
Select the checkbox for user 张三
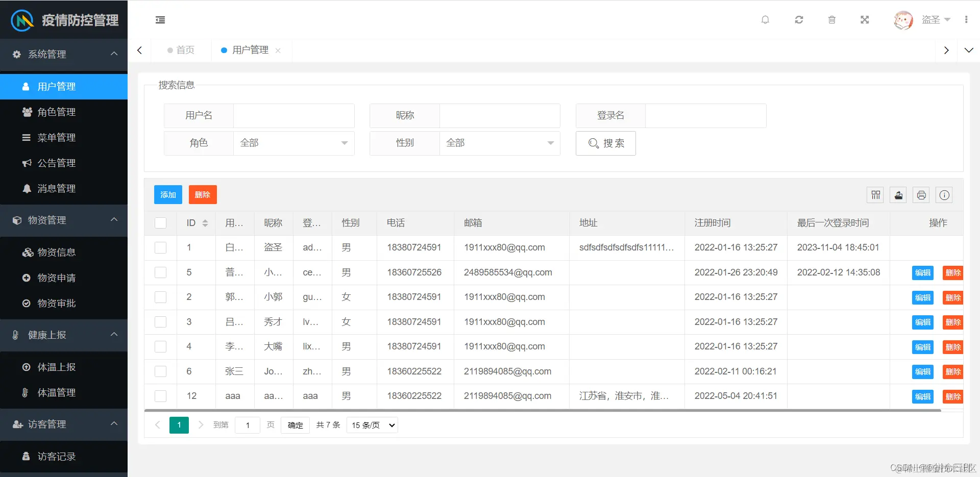160,371
